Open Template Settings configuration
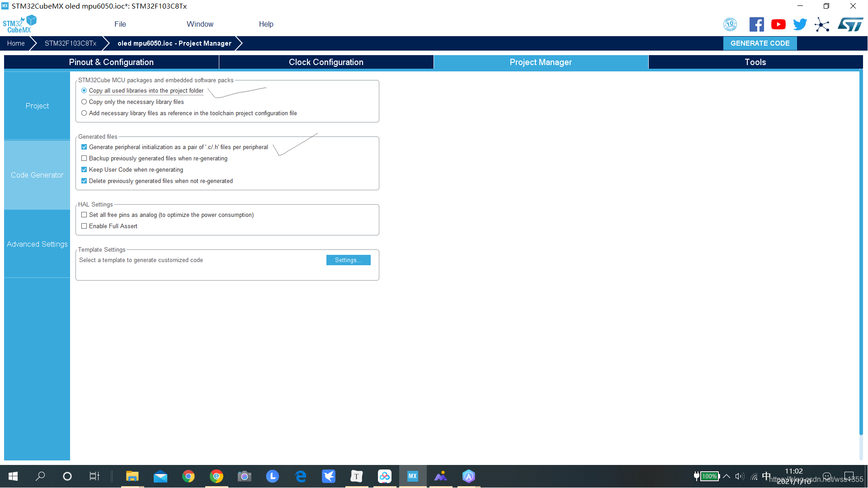Screen dimensions: 868x488 (x=348, y=260)
